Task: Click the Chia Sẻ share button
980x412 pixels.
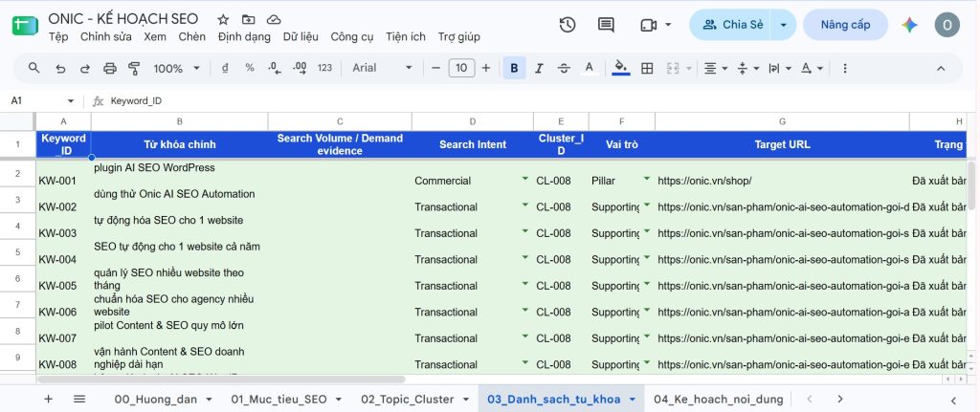Action: [x=730, y=25]
